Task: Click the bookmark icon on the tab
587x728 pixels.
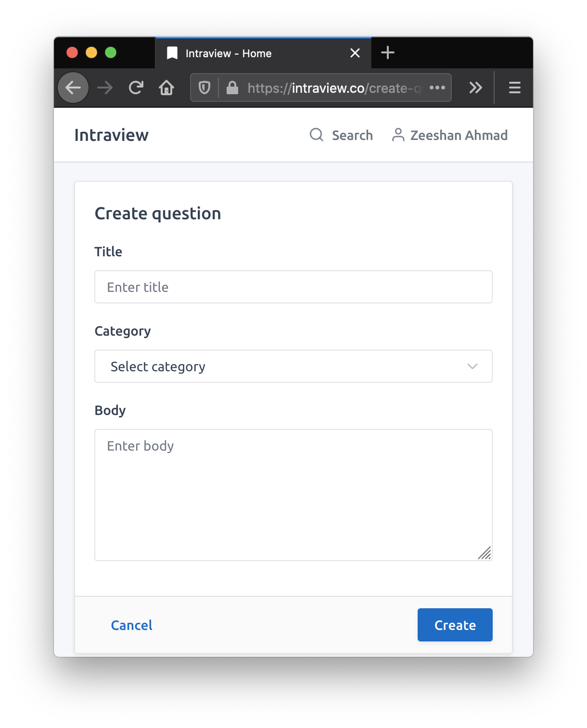Action: pyautogui.click(x=172, y=53)
